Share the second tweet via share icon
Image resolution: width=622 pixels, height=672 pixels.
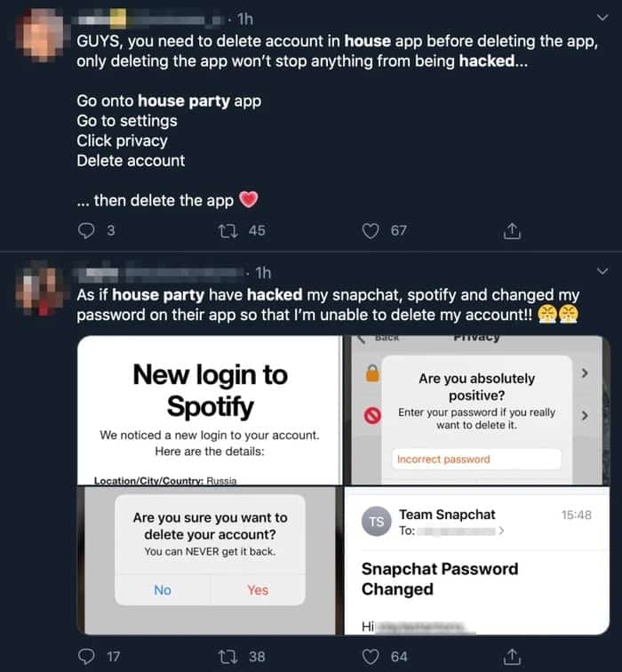512,656
